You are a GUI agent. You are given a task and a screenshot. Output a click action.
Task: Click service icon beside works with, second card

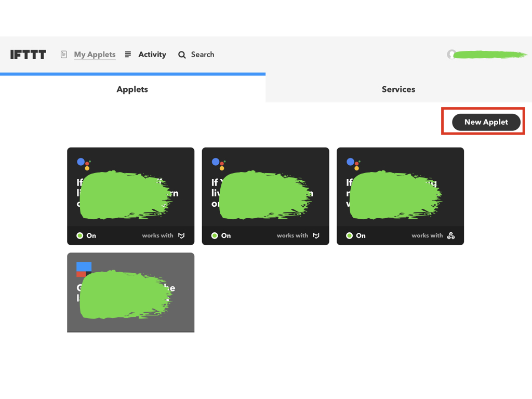click(x=316, y=235)
